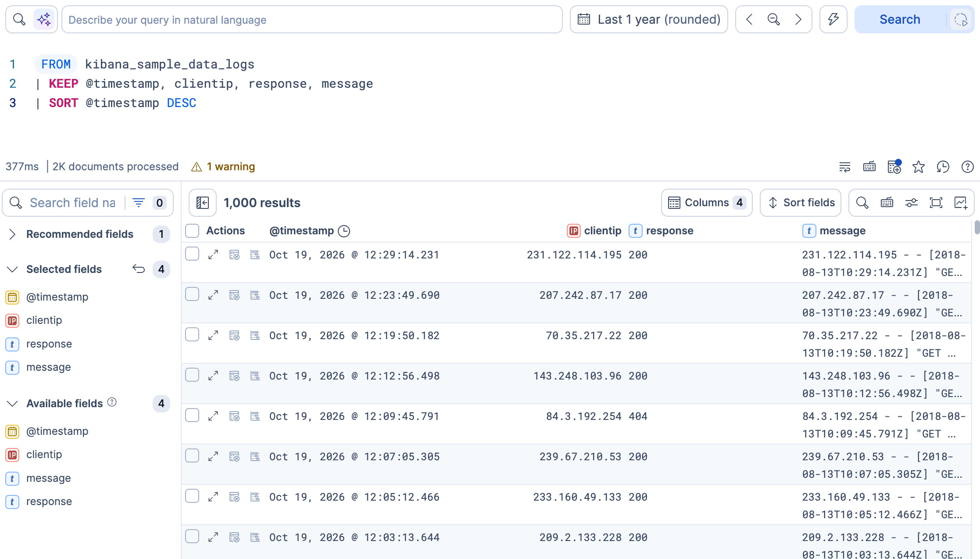
Task: Expand document details for the 404 response row
Action: point(213,416)
